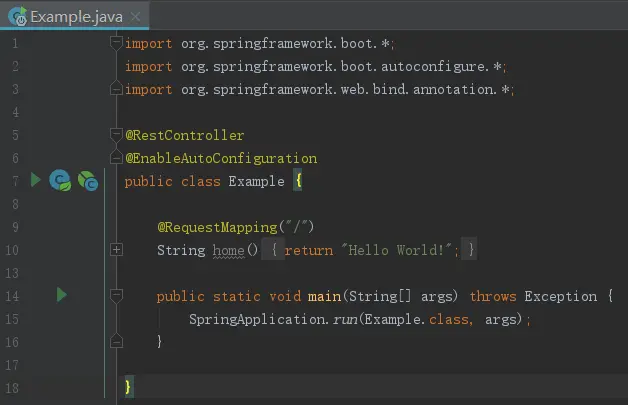Expand the folded home() method
This screenshot has width=628, height=405.
click(116, 250)
